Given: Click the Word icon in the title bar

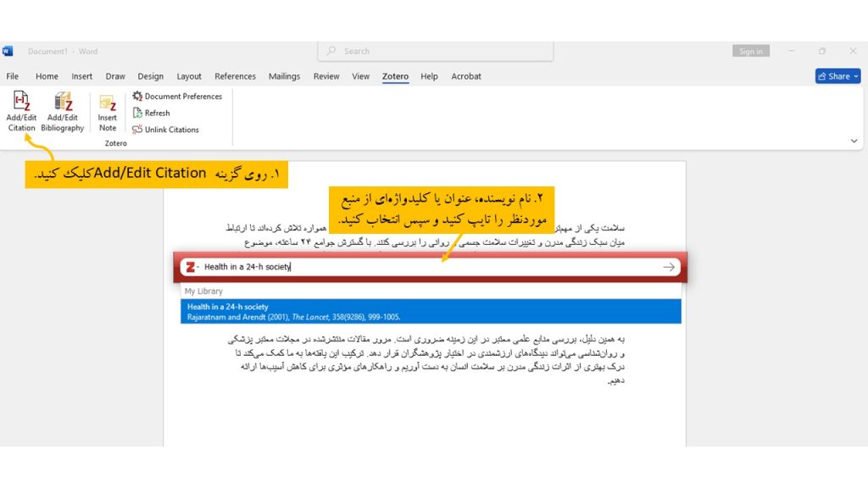Looking at the screenshot, I should point(8,51).
